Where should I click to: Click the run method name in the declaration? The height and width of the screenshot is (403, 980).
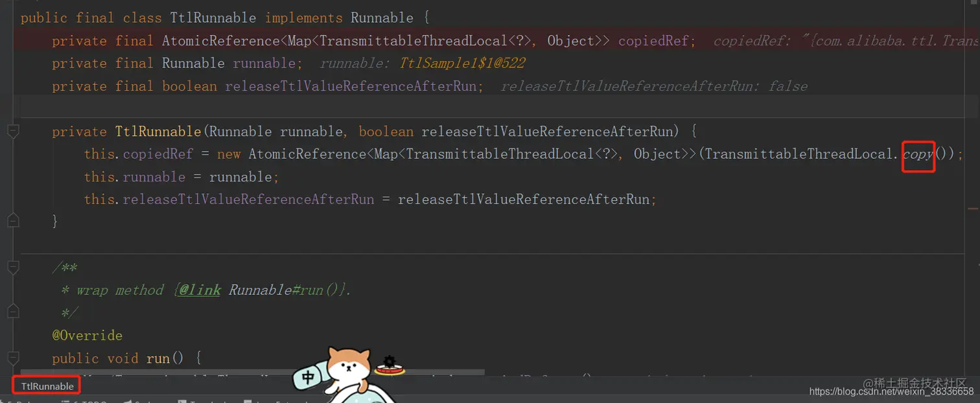tap(158, 358)
